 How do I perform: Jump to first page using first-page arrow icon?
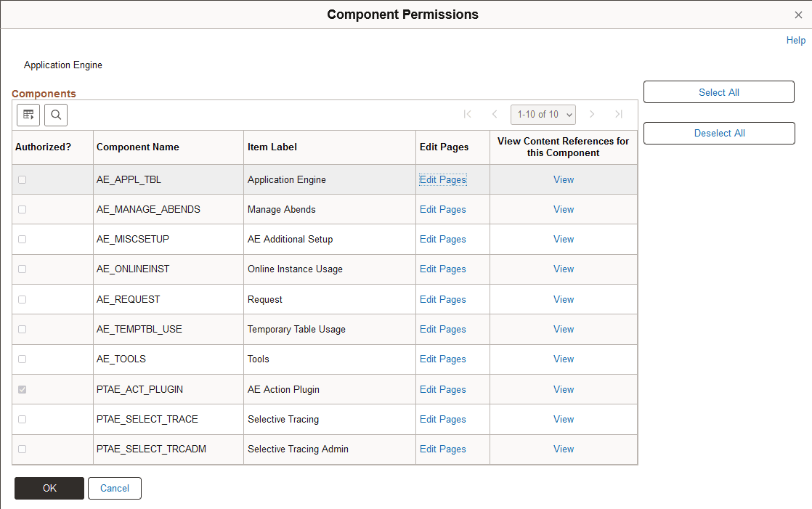pos(468,114)
